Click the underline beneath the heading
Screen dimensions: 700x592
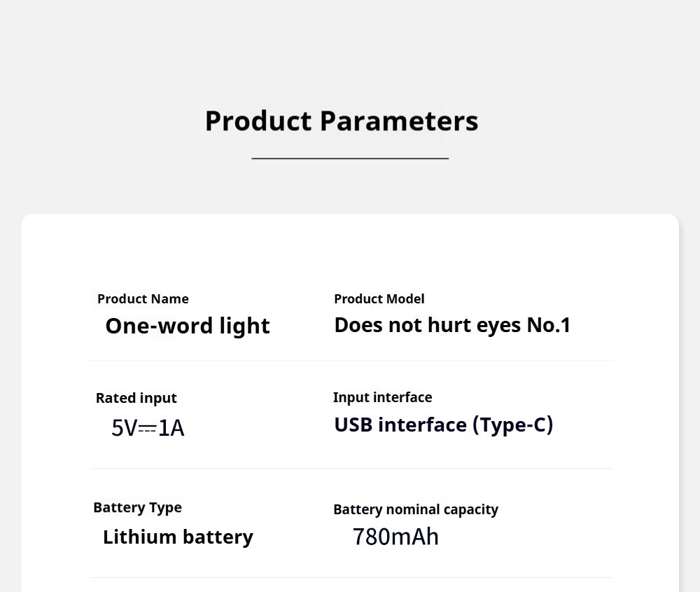[350, 158]
